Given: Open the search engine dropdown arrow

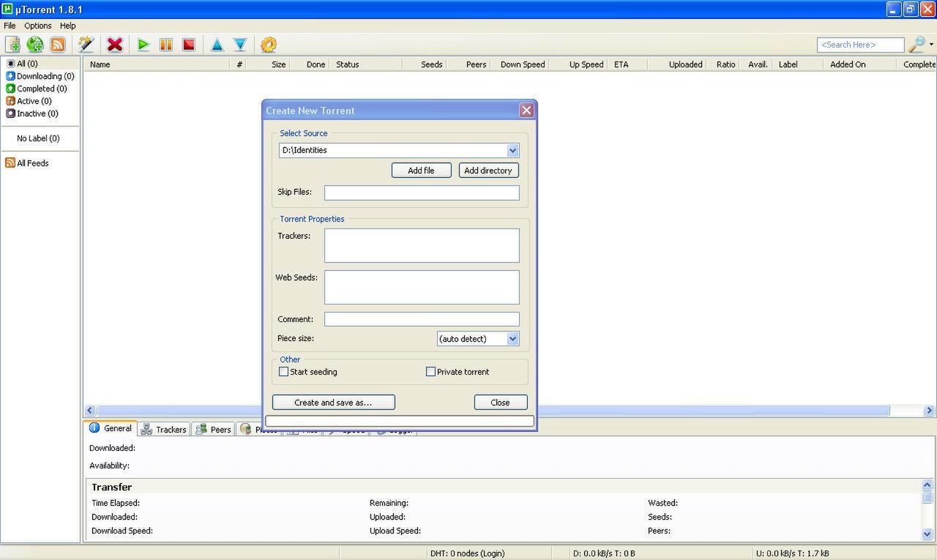Looking at the screenshot, I should coord(931,45).
